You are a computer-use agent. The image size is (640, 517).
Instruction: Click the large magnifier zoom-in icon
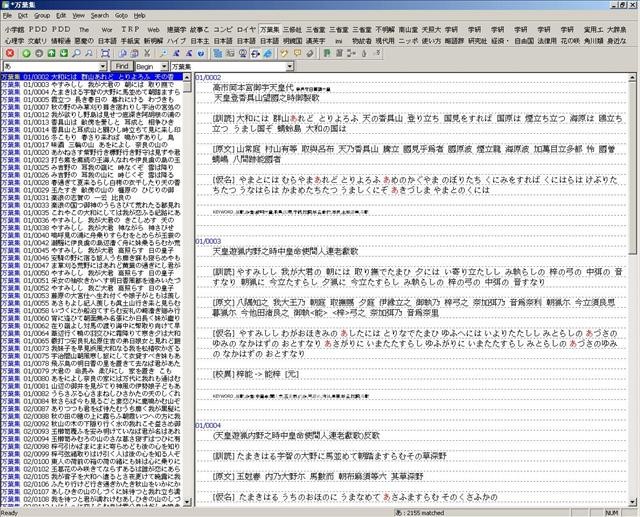tap(76, 53)
